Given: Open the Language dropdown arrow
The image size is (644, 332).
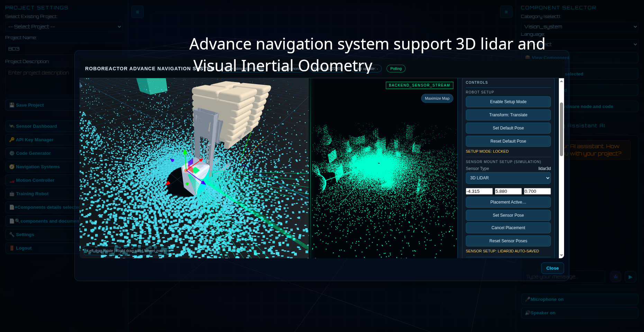Looking at the screenshot, I should [x=635, y=44].
